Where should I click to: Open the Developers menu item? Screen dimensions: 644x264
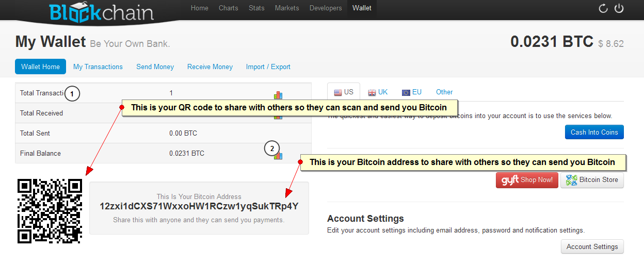(326, 8)
